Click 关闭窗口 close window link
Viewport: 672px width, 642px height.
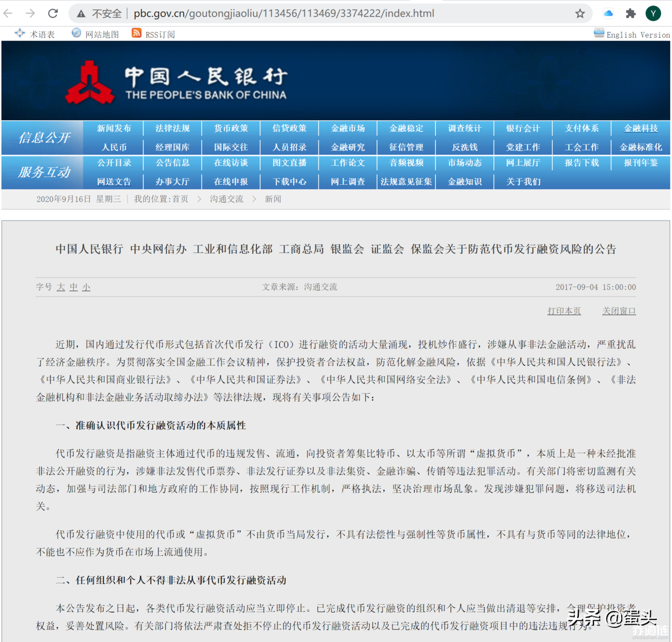(x=619, y=311)
